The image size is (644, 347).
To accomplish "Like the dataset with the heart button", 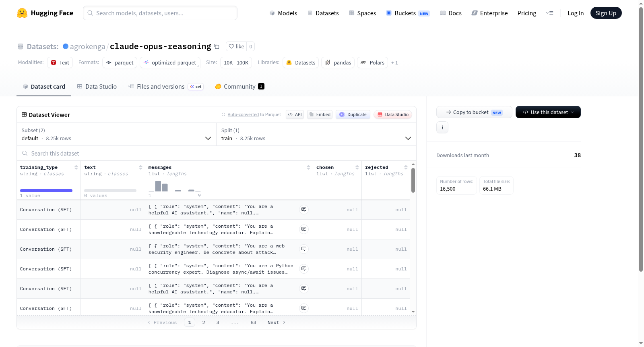I will tap(236, 46).
